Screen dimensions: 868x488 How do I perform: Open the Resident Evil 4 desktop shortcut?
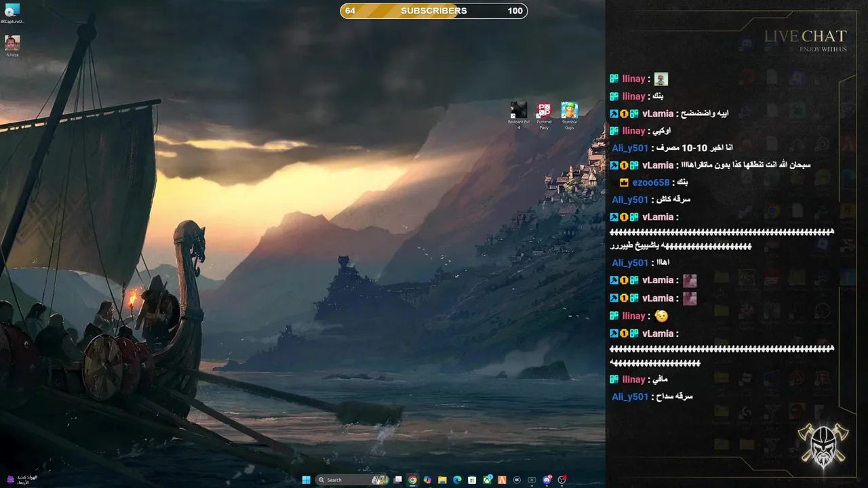(x=519, y=115)
